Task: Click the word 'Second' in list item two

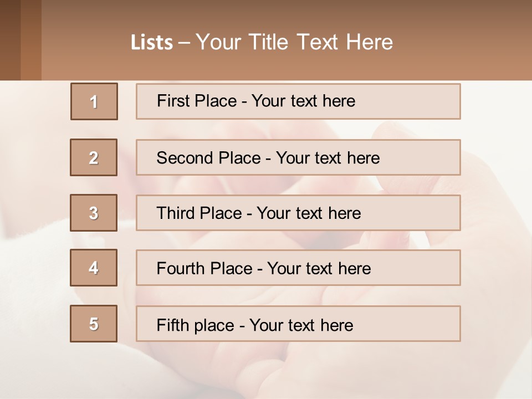Action: coord(185,158)
